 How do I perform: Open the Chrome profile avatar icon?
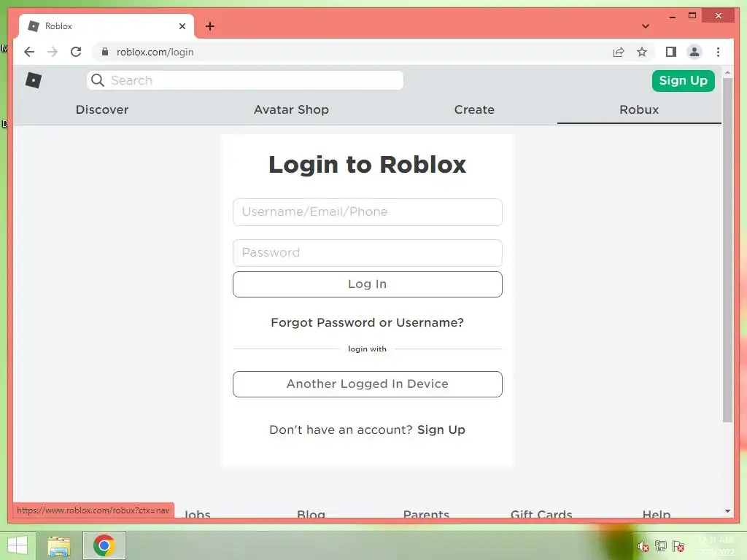694,52
